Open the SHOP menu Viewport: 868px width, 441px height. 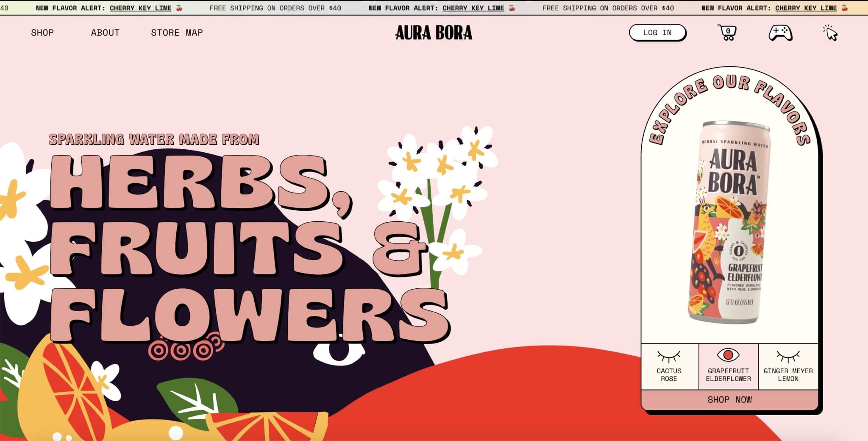click(42, 33)
